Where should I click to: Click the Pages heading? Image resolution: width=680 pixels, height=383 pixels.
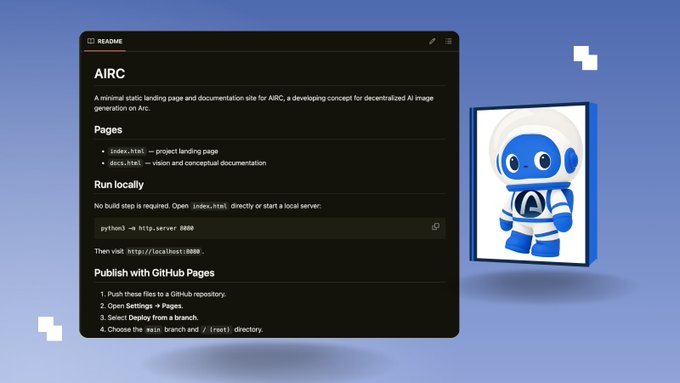pos(108,130)
